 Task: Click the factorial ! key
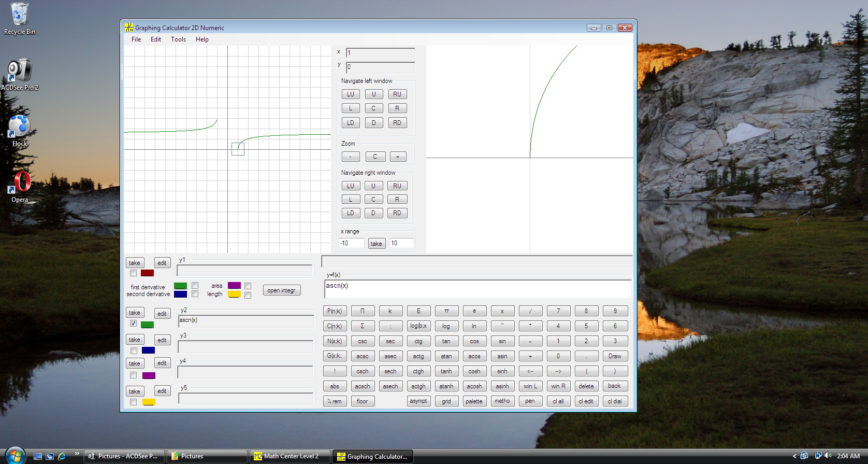(335, 371)
